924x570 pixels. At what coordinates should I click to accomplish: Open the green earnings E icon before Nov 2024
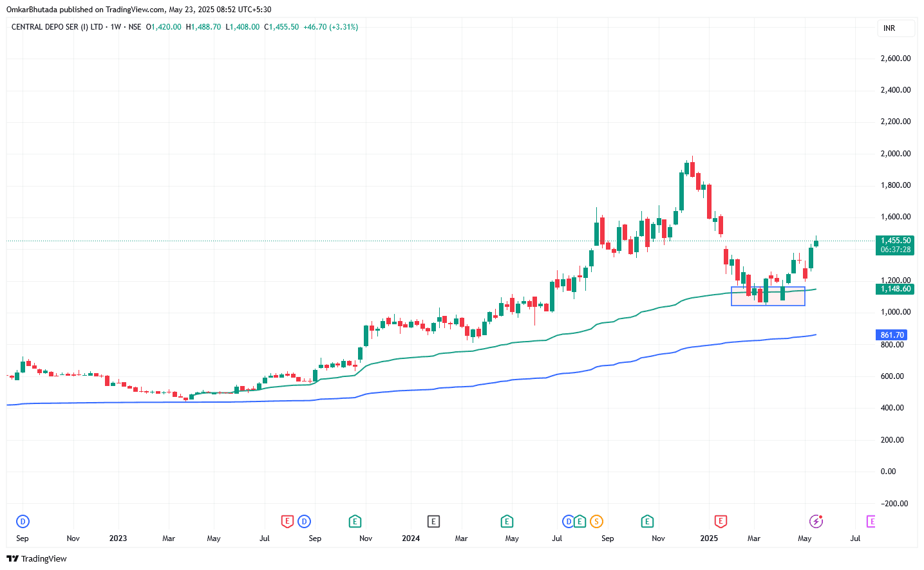[647, 521]
